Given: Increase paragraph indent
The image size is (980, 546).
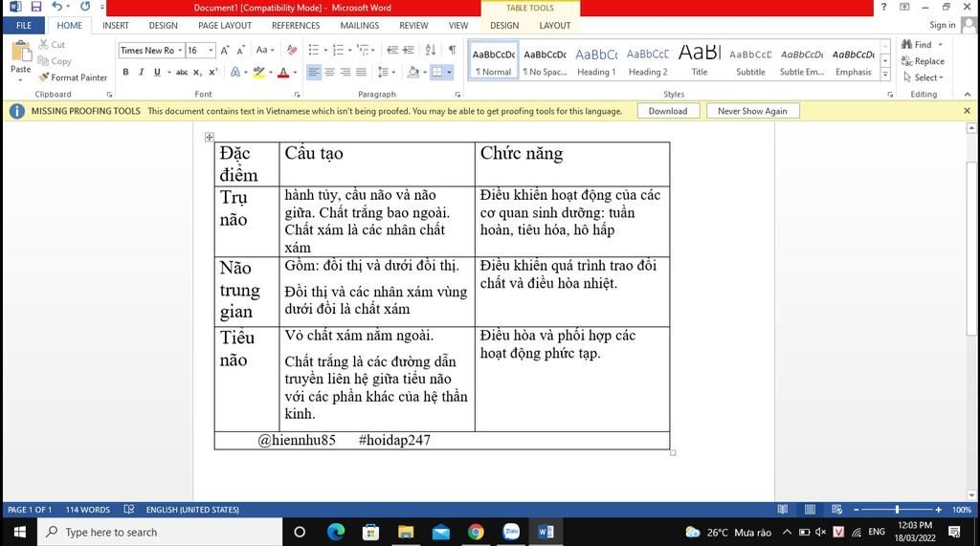Looking at the screenshot, I should click(x=408, y=50).
